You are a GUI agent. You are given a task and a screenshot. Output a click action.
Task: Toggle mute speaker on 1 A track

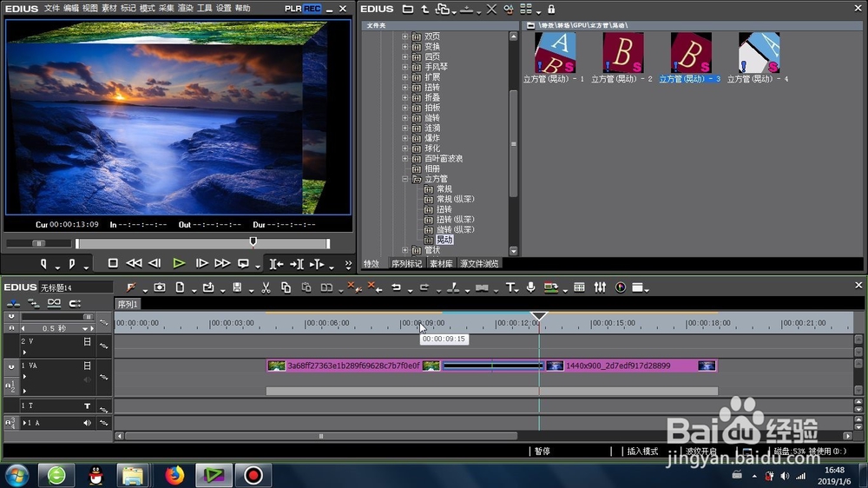pos(87,423)
